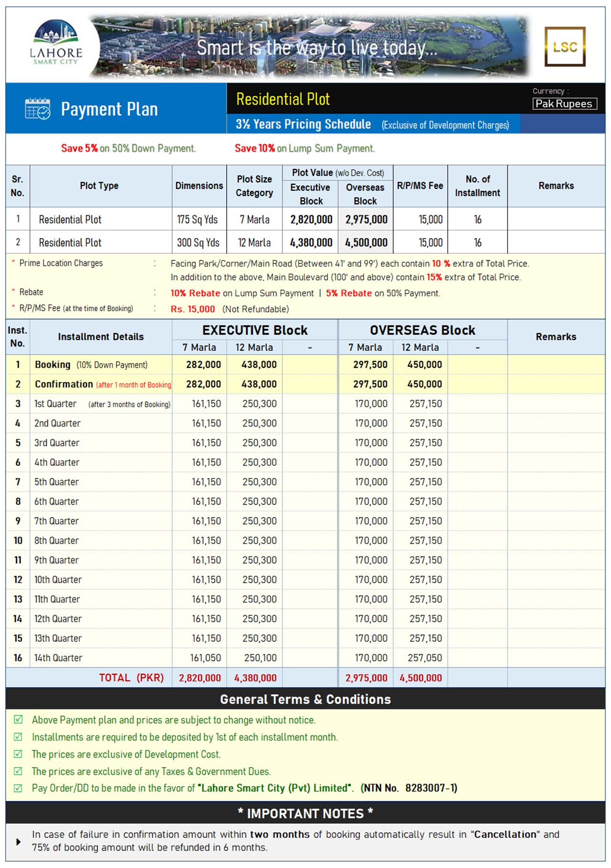Click 'Save 10% on Lump Sum Payment'
Viewport: 611px width, 868px height.
tap(305, 148)
